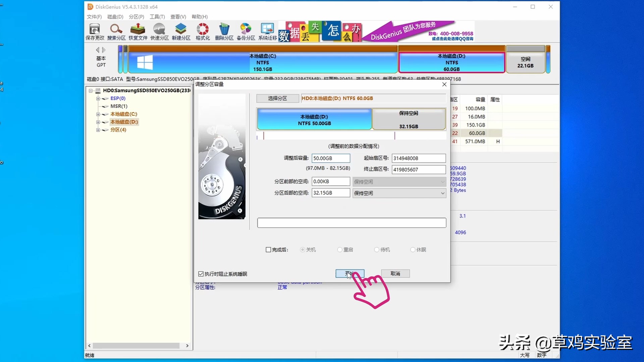Viewport: 644px width, 362px height.
Task: Expand the ESP(0) tree node
Action: pos(98,99)
